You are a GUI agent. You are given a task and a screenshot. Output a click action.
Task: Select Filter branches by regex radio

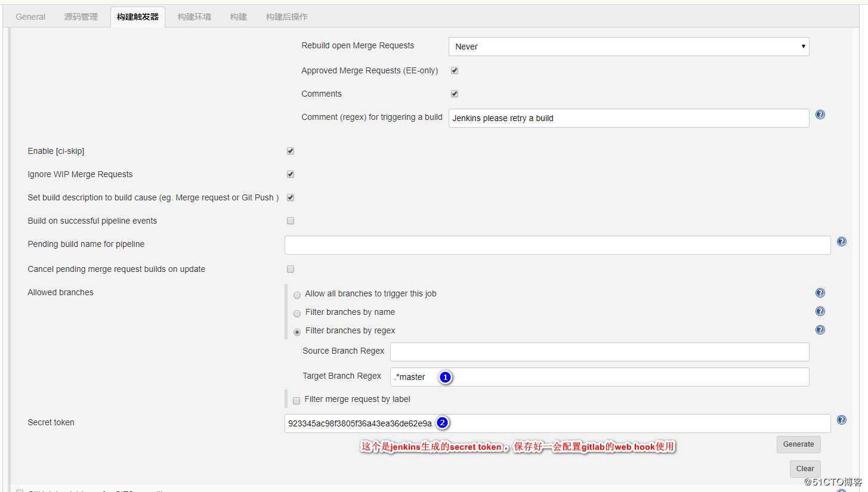[297, 332]
